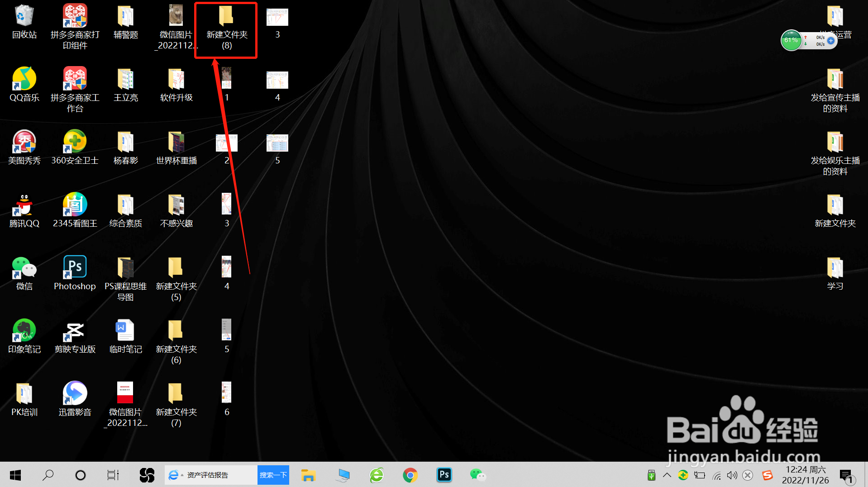Select the 杨春影 folder
This screenshot has height=487, width=868.
point(126,148)
